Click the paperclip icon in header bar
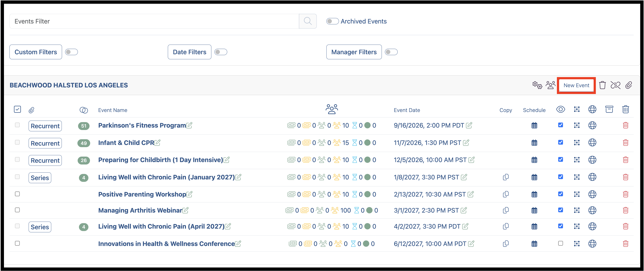Image resolution: width=644 pixels, height=271 pixels. [629, 85]
